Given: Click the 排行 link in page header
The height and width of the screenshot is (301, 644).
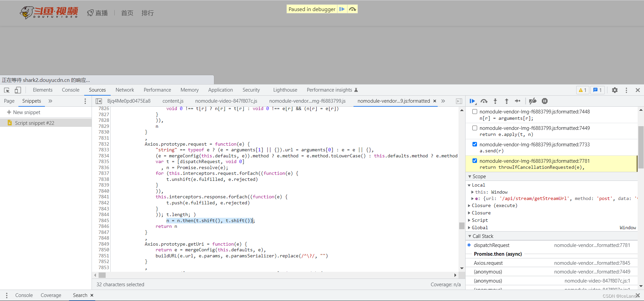Looking at the screenshot, I should click(148, 13).
